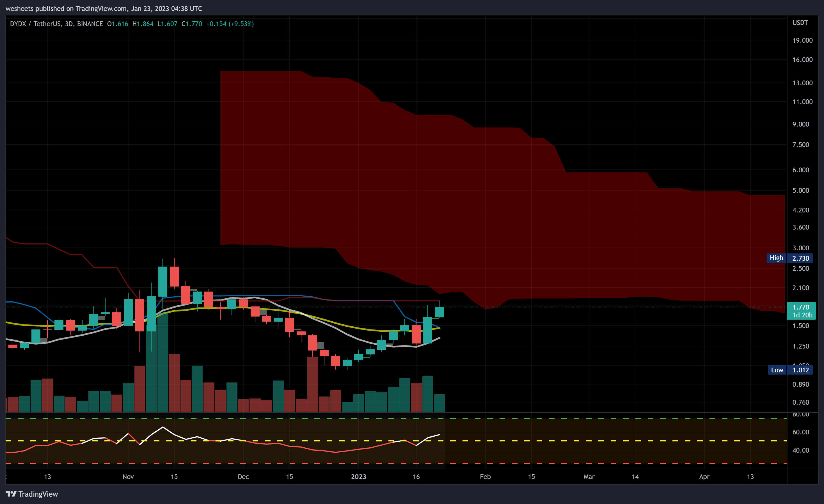
Task: Click the current price tag 1.770
Action: click(x=801, y=311)
